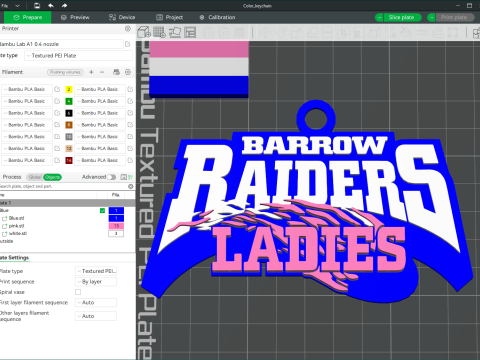Screen dimensions: 480x360
Task: Sync filaments from AMS
Action: 116,72
